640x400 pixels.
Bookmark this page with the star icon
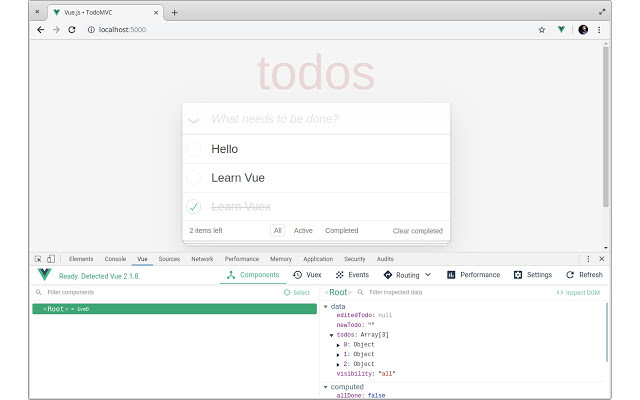[542, 29]
